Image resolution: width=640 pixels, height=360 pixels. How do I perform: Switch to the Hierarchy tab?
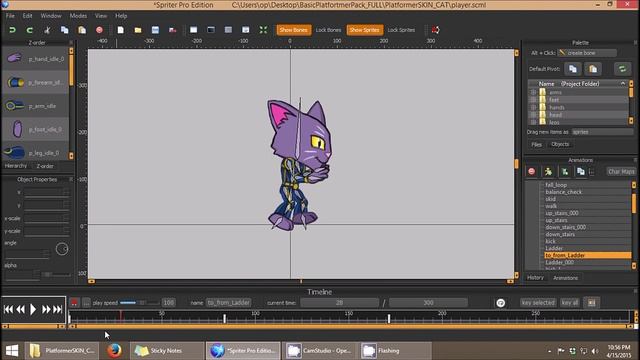[16, 166]
